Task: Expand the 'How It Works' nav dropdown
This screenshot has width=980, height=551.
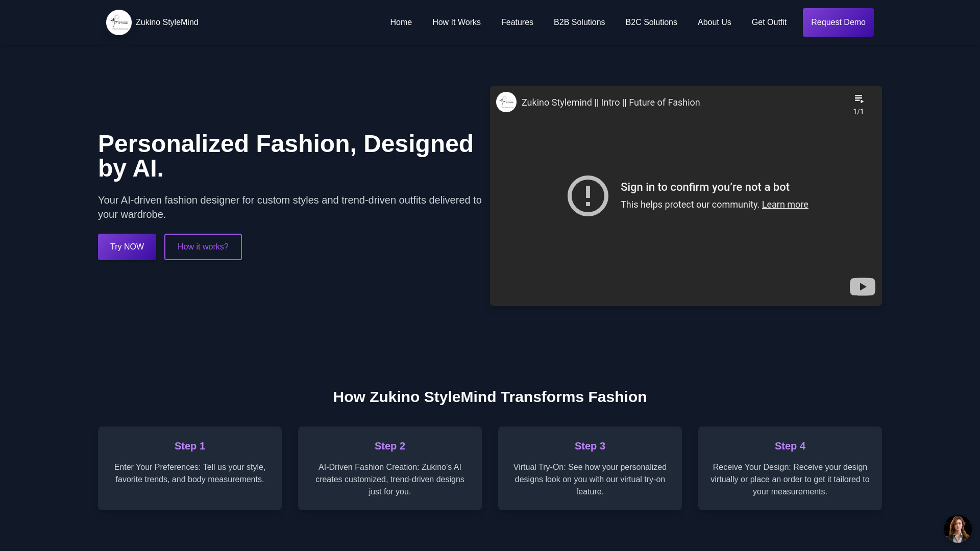Action: coord(456,22)
